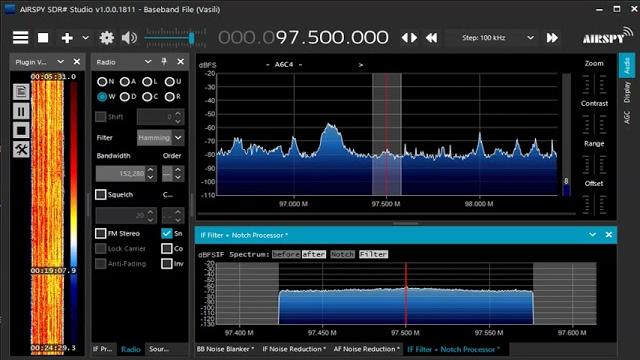Close the IF Filter + Notch Processor panel
This screenshot has height=360, width=640.
(609, 235)
